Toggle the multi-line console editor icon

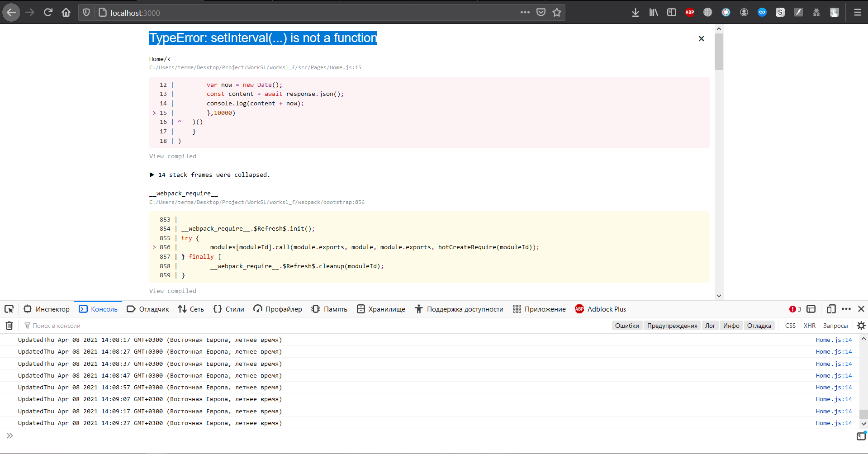(861, 436)
